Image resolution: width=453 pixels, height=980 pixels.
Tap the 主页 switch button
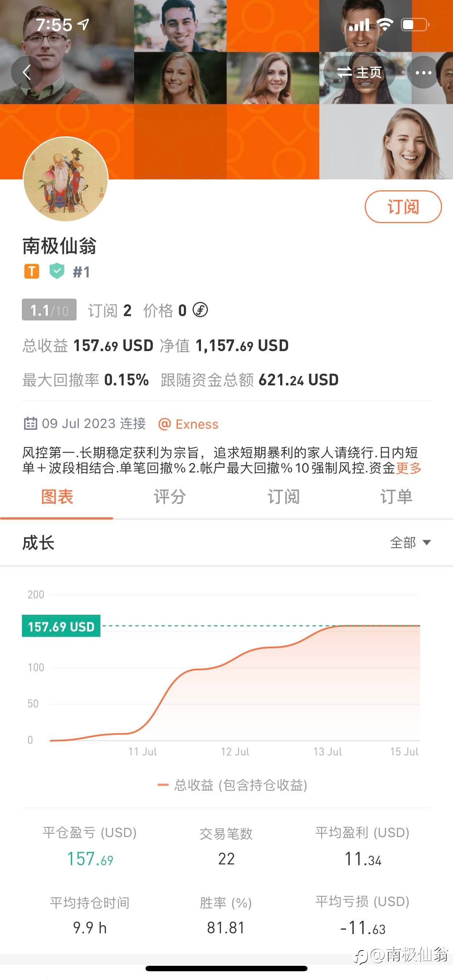point(359,72)
